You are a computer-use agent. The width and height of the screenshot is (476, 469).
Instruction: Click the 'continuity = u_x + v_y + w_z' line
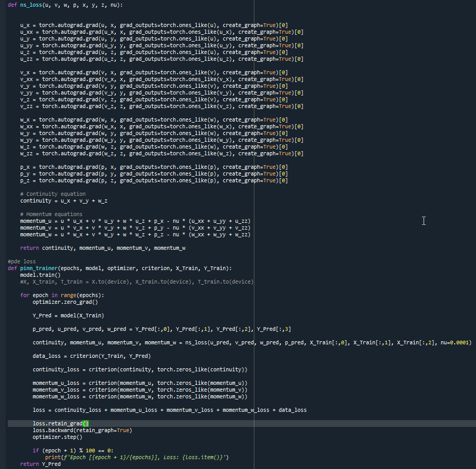click(64, 200)
